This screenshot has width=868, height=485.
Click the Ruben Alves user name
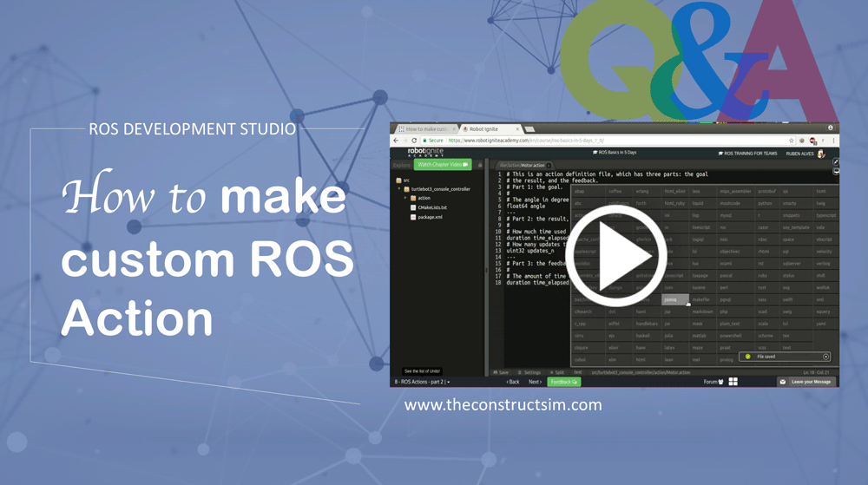(800, 154)
